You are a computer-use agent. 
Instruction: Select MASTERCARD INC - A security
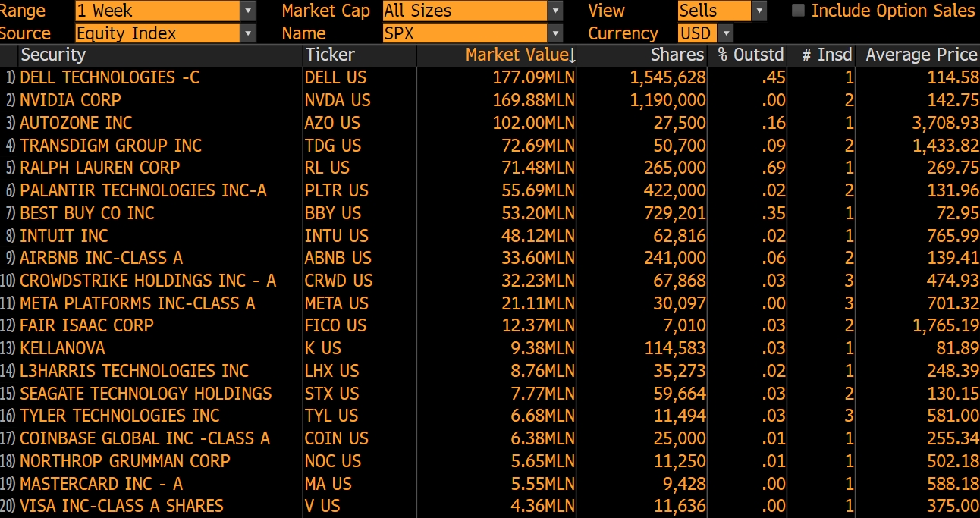coord(102,484)
